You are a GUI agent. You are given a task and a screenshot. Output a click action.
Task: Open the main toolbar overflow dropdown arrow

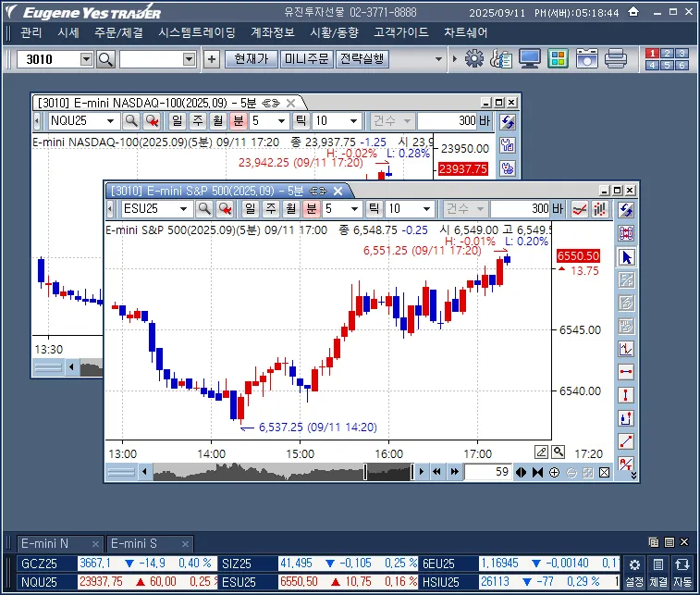(438, 59)
